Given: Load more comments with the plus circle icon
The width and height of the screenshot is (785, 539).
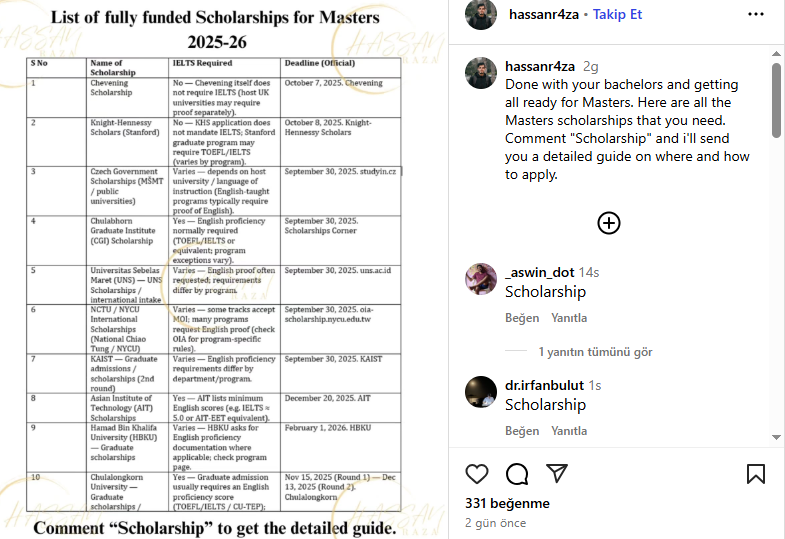Looking at the screenshot, I should pyautogui.click(x=608, y=223).
